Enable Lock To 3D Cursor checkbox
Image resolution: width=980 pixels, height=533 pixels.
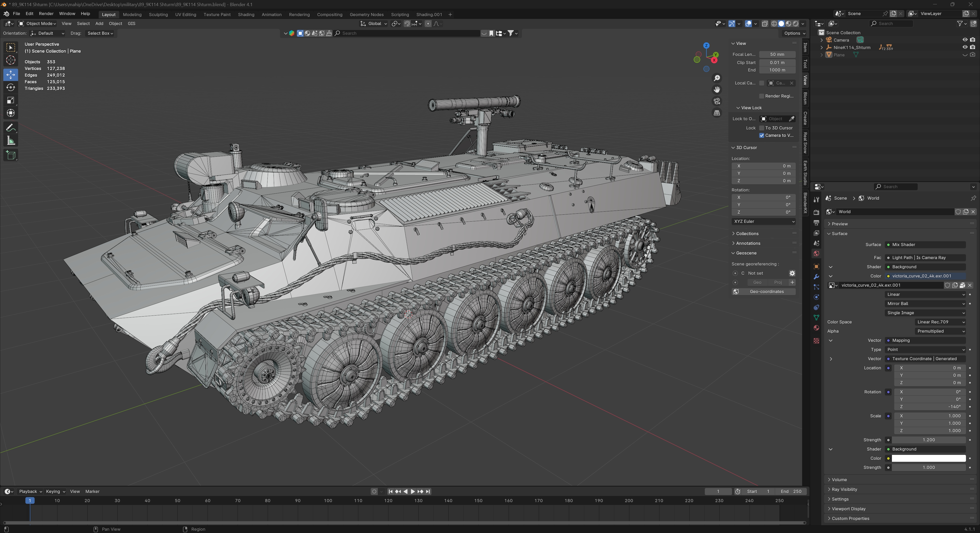[x=762, y=128]
